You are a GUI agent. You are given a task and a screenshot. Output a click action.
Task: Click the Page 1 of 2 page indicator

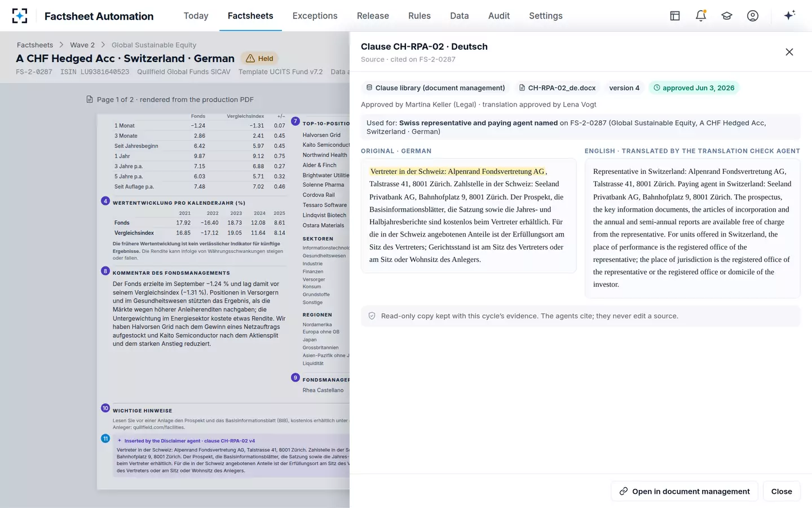tap(175, 100)
